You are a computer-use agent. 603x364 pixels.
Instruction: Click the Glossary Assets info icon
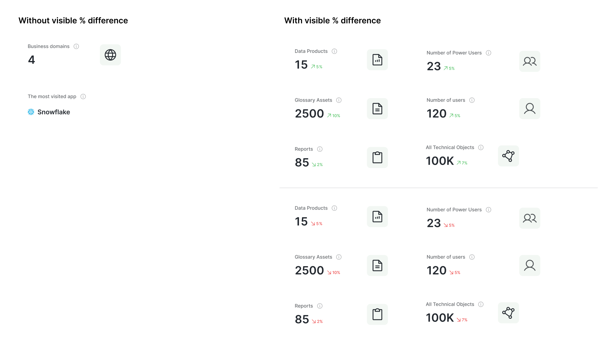click(x=339, y=100)
